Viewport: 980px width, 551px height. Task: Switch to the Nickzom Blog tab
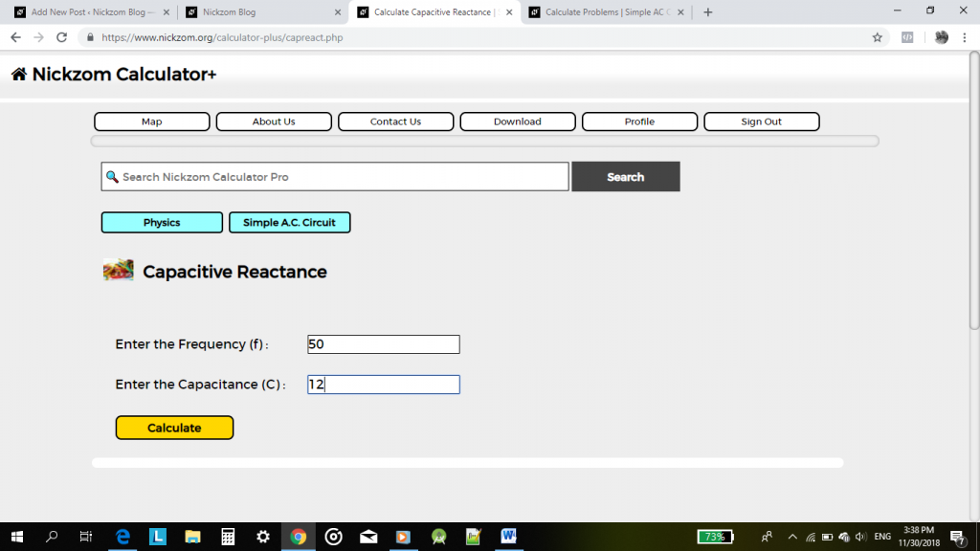tap(262, 11)
